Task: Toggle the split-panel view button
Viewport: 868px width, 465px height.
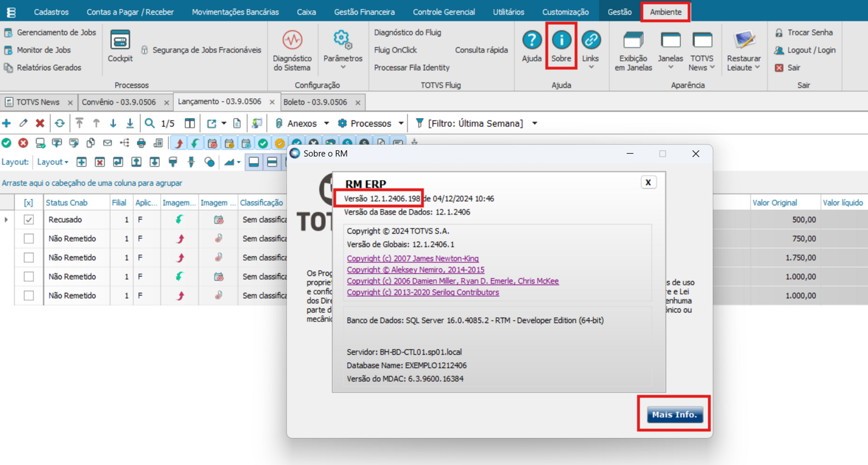Action: [272, 162]
